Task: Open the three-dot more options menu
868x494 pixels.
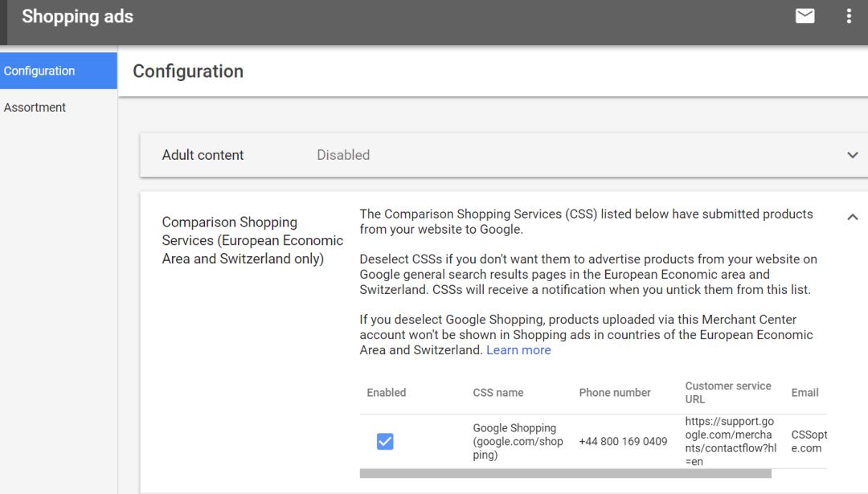Action: tap(849, 16)
